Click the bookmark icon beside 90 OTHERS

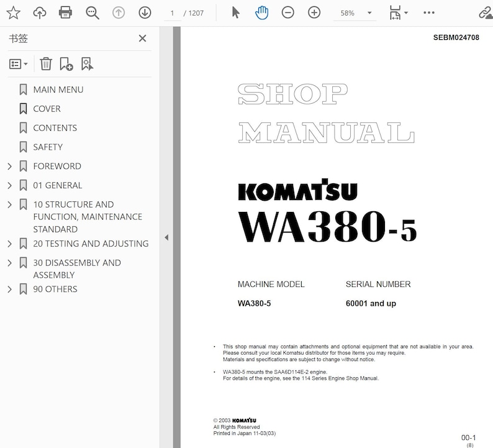coord(23,290)
